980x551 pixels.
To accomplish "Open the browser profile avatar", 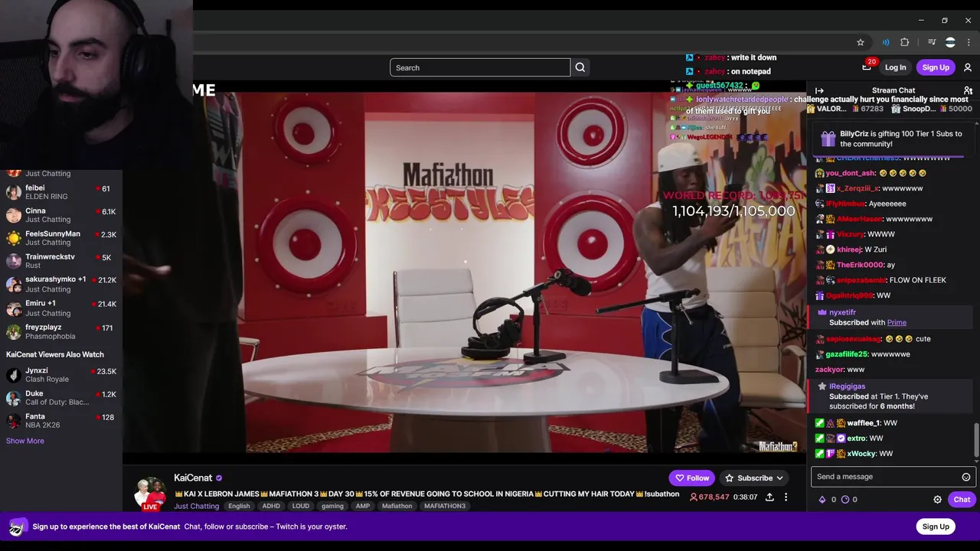I will point(950,42).
